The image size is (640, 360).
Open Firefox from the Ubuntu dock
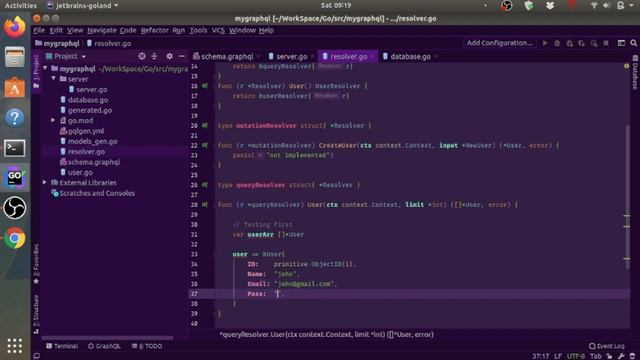click(x=15, y=27)
